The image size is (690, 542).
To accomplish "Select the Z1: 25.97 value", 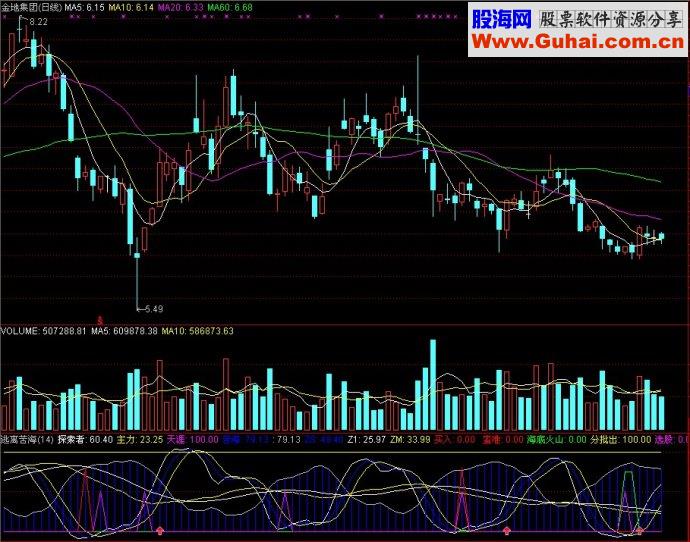I will (x=367, y=439).
